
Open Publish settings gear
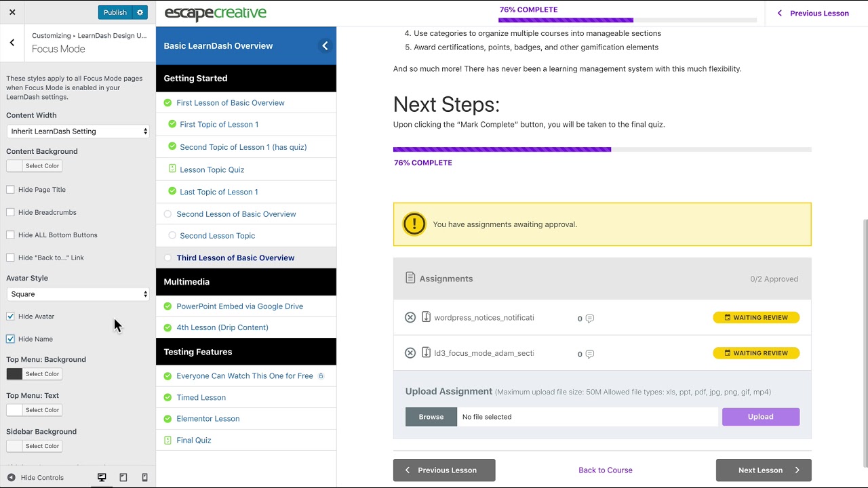140,12
